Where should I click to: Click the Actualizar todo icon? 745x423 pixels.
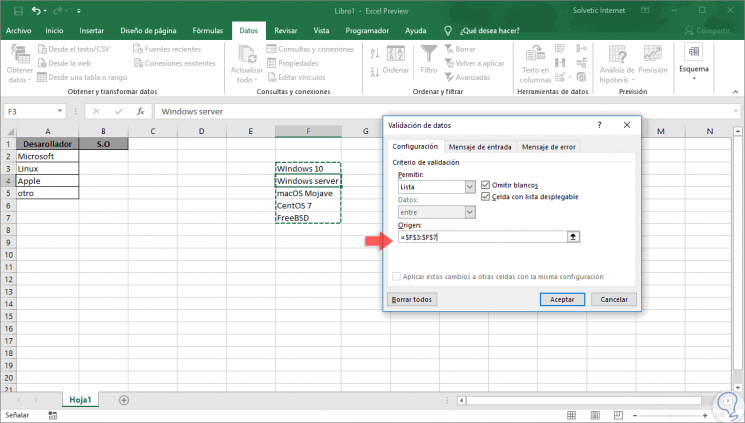click(246, 53)
